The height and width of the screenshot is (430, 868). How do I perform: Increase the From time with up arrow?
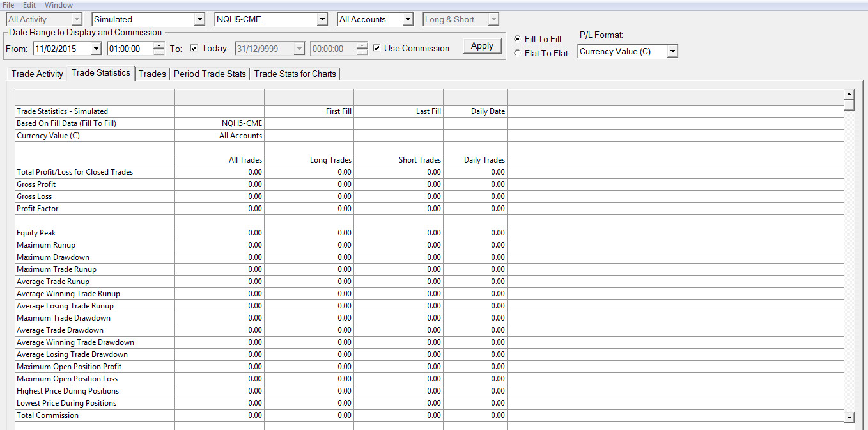click(x=159, y=45)
